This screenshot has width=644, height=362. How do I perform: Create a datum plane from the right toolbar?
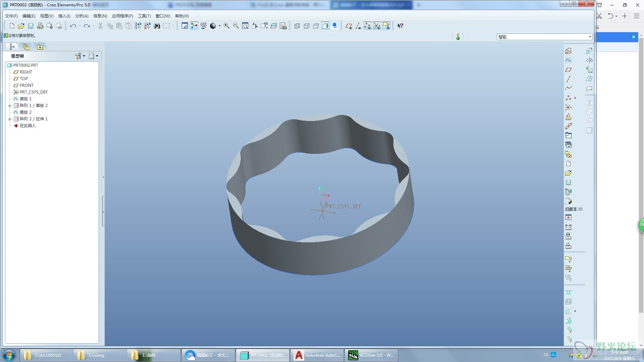[x=568, y=70]
